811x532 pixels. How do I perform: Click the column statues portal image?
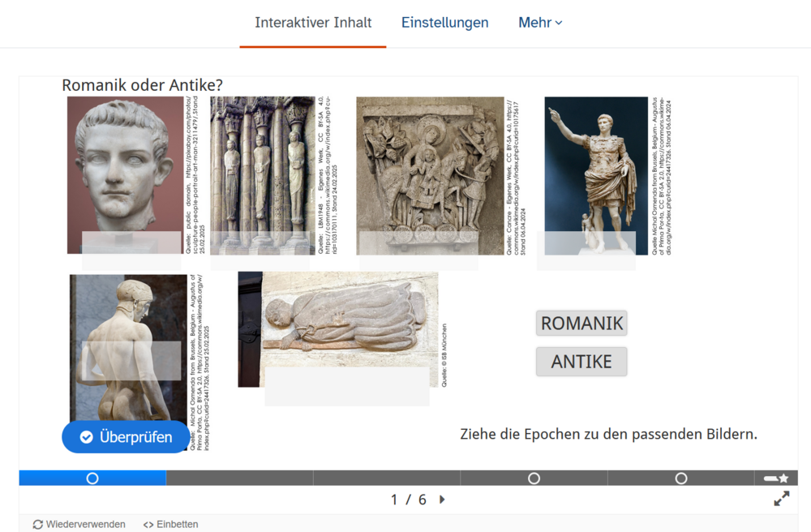point(263,175)
